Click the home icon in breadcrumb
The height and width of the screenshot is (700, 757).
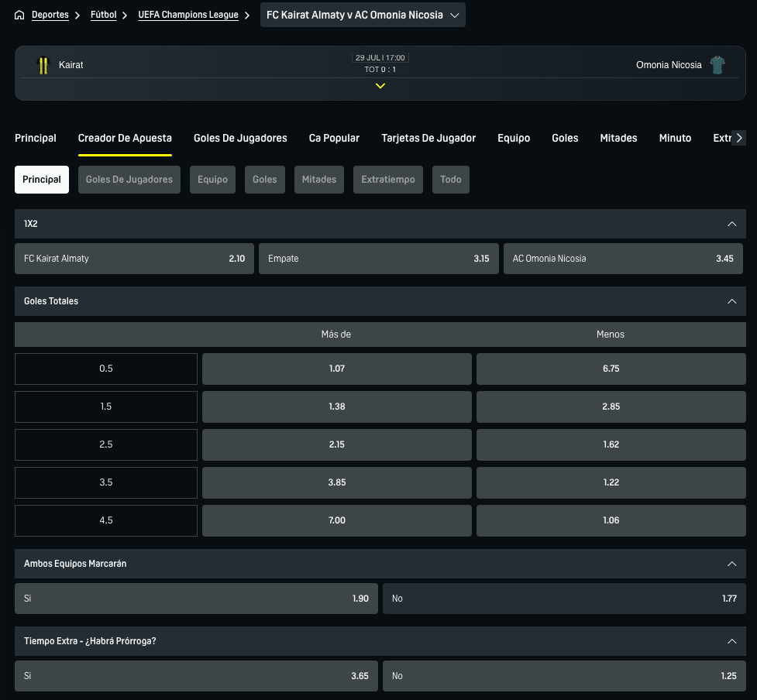pyautogui.click(x=19, y=15)
